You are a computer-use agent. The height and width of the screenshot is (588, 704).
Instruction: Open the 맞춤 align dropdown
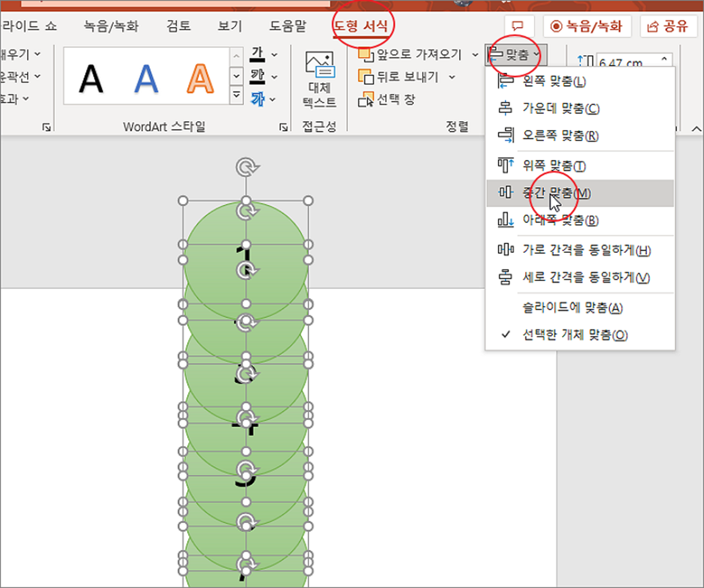click(515, 55)
